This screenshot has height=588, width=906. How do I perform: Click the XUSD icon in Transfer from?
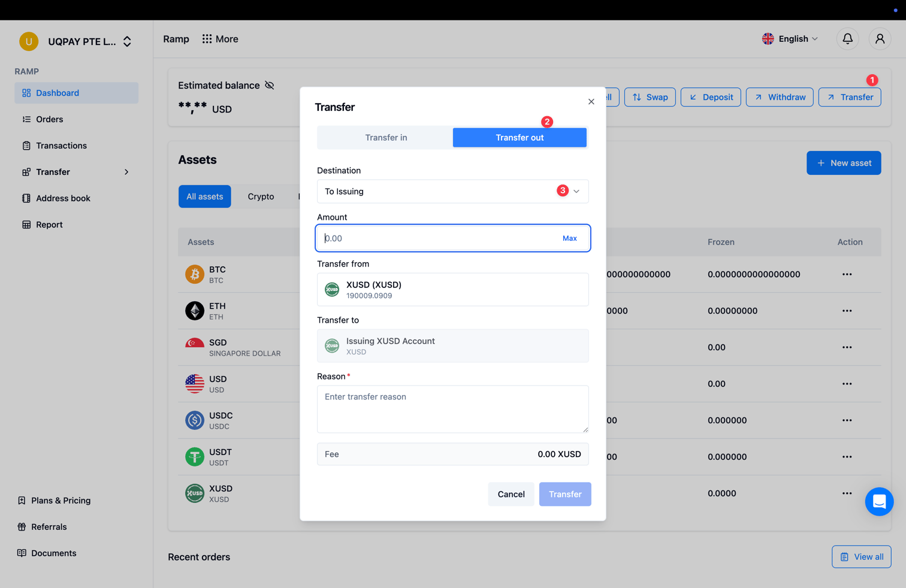pos(332,290)
